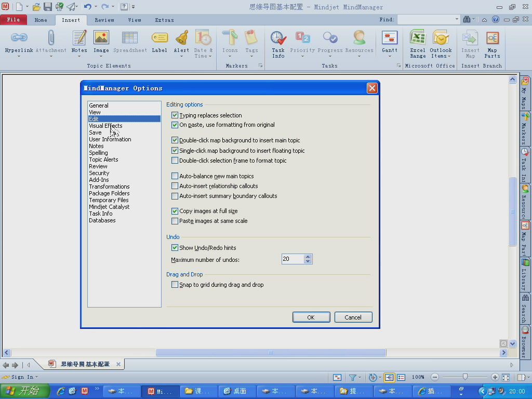Open the Markers group dialog launcher
532x399 pixels.
(261, 65)
